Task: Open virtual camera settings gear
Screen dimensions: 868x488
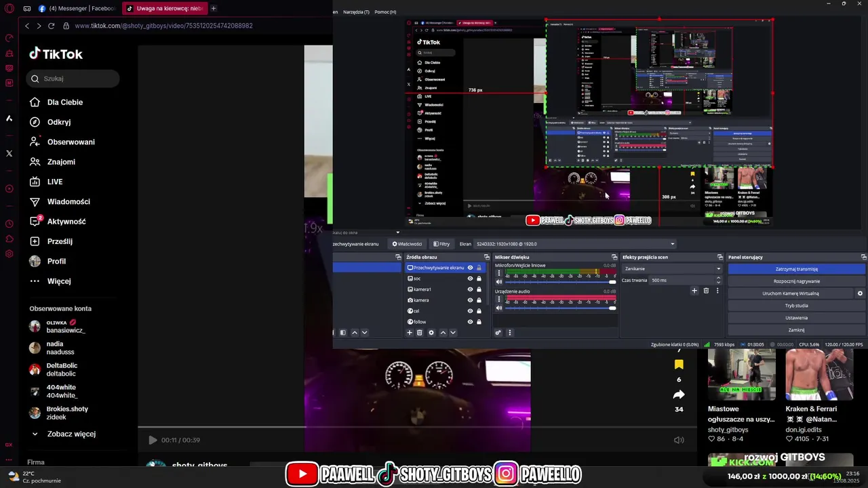Action: [860, 293]
